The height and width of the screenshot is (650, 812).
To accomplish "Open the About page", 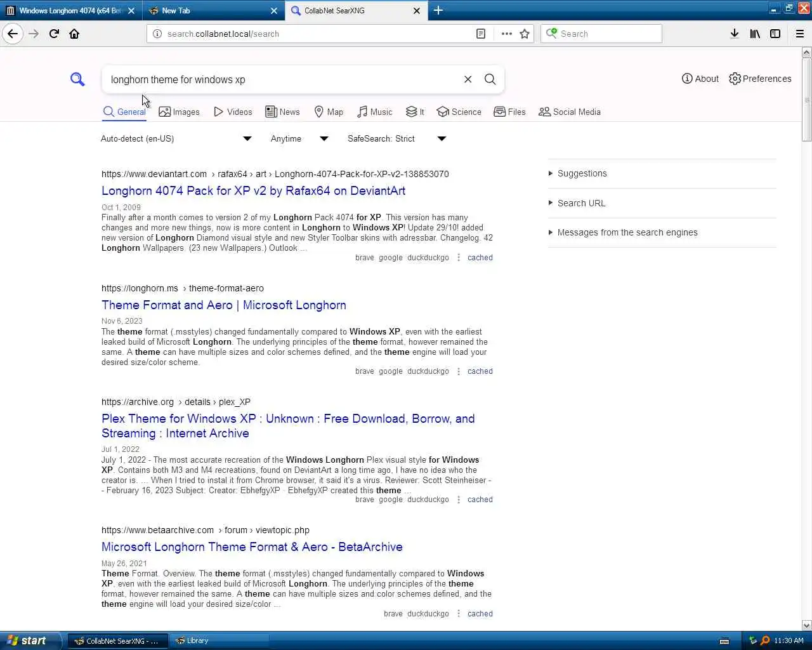I will pos(700,79).
